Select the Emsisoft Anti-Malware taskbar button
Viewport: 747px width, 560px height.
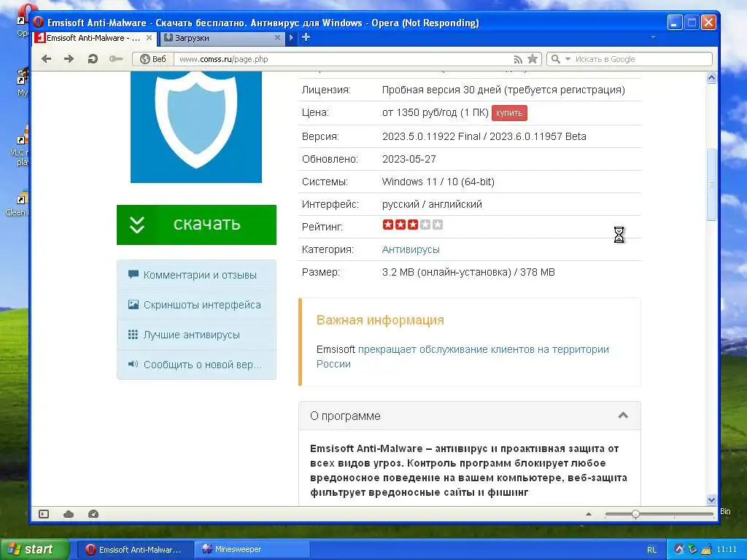[x=135, y=550]
